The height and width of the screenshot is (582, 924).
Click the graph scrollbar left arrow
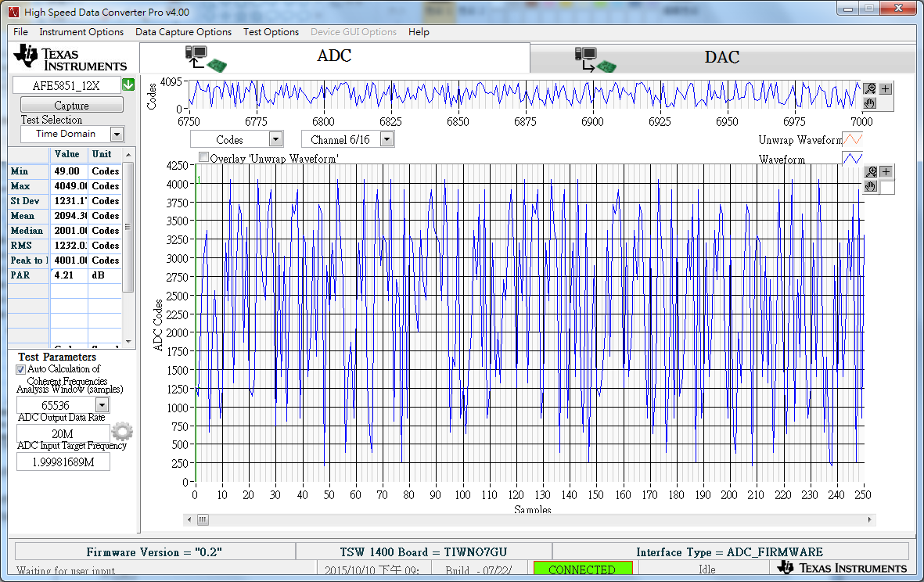pyautogui.click(x=189, y=519)
